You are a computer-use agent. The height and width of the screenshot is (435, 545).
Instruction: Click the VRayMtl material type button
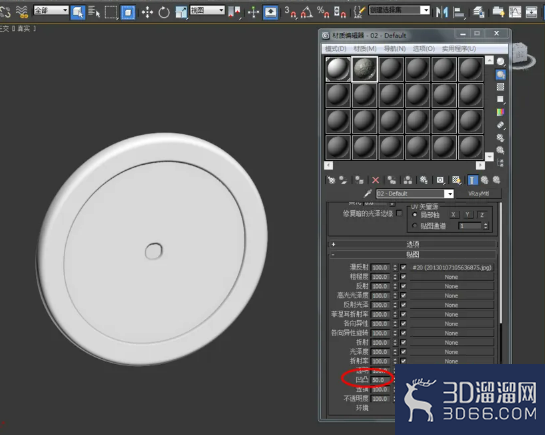479,194
